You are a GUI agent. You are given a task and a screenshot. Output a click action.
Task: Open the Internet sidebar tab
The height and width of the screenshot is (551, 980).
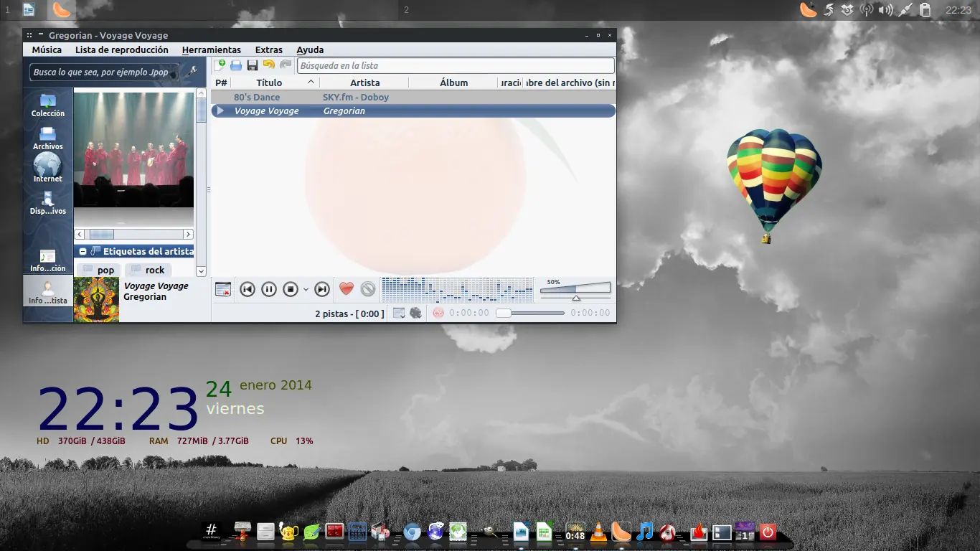[x=48, y=168]
